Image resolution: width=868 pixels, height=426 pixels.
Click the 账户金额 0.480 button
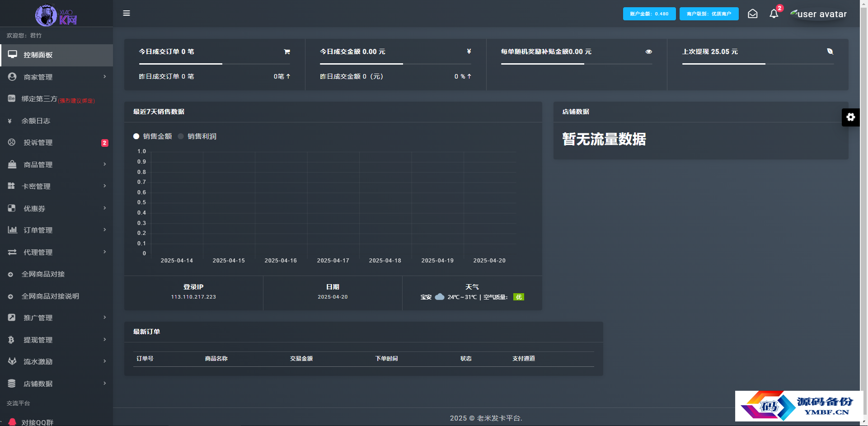coord(649,14)
